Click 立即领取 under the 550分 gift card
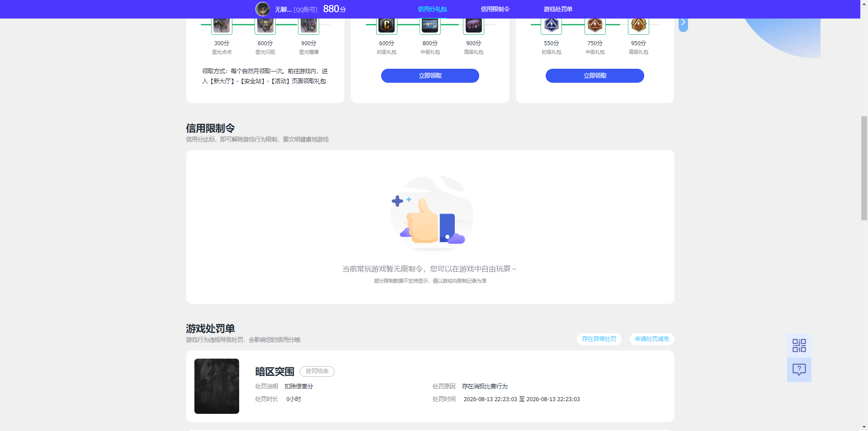 [595, 76]
